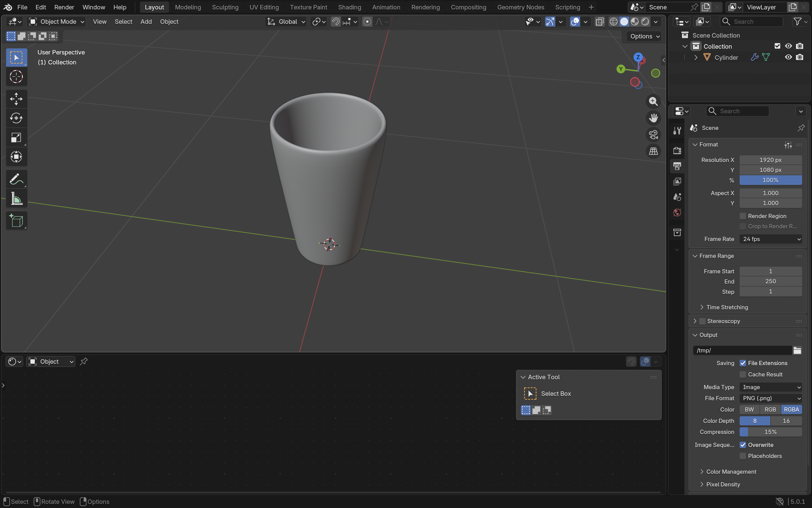Select the Scale tool
This screenshot has height=508, width=812.
(16, 138)
